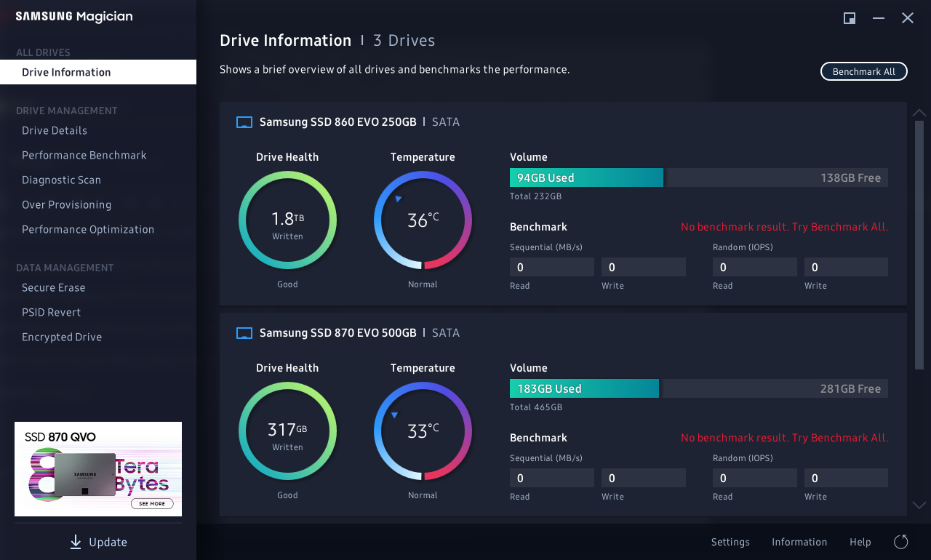Screen dimensions: 931x560
Task: Click SEE MORE on the 870 QVO ad
Action: tap(153, 503)
